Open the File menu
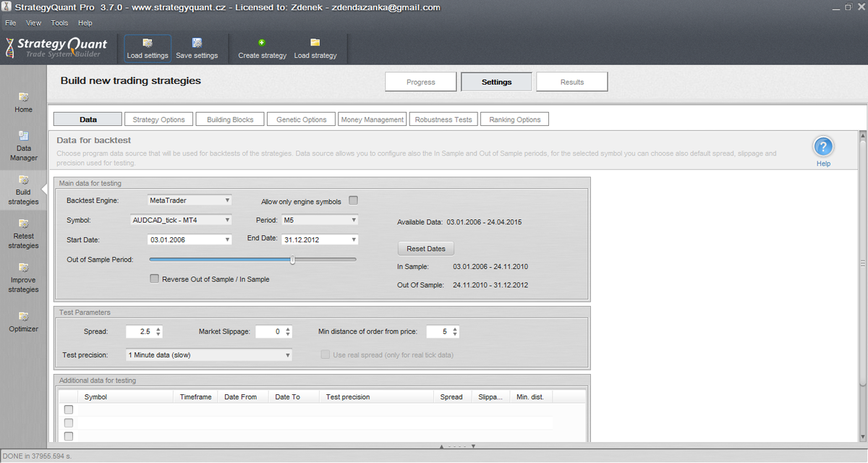The image size is (868, 463). click(x=11, y=23)
